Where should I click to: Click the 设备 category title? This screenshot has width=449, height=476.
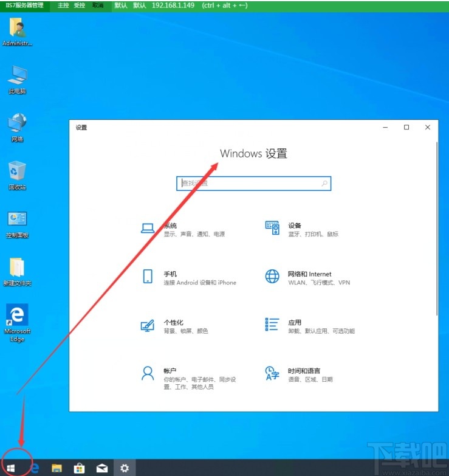tap(295, 226)
